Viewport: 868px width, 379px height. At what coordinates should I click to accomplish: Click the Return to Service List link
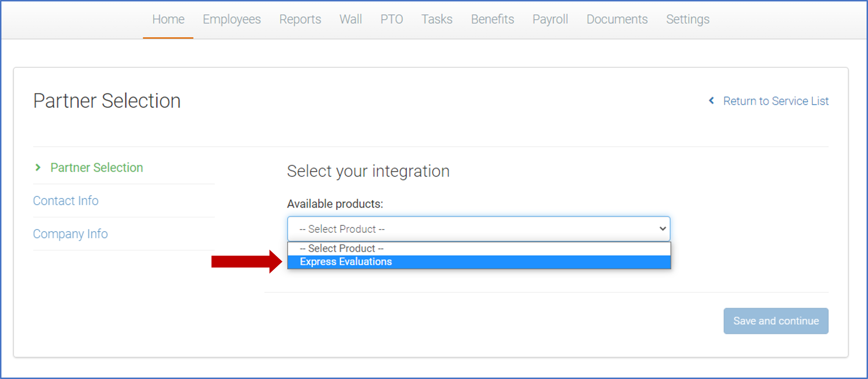776,101
